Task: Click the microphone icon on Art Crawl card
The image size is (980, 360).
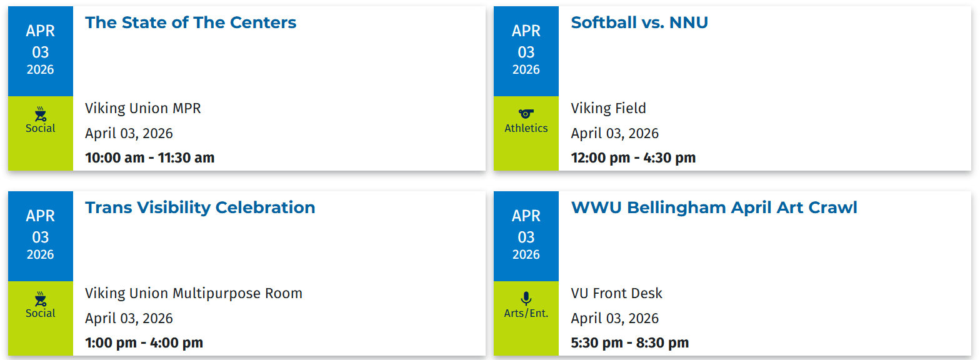Action: (526, 299)
